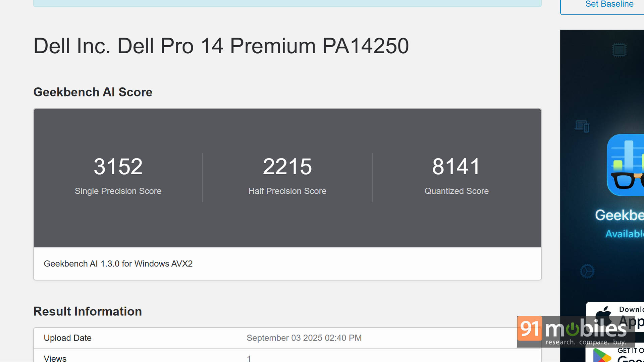The height and width of the screenshot is (362, 644).
Task: Click the Dell Pro 14 Premium title
Action: point(221,46)
